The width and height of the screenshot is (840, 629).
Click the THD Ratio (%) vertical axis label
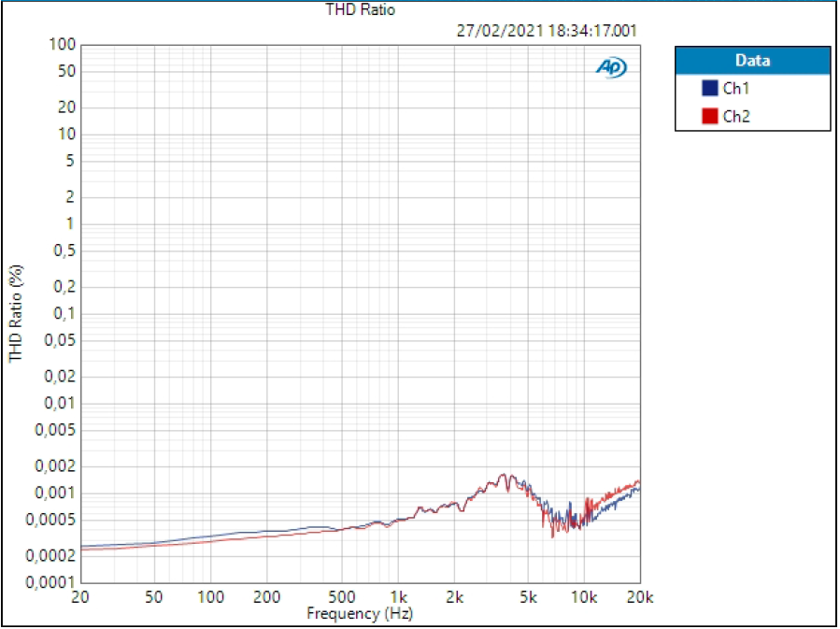(x=16, y=313)
